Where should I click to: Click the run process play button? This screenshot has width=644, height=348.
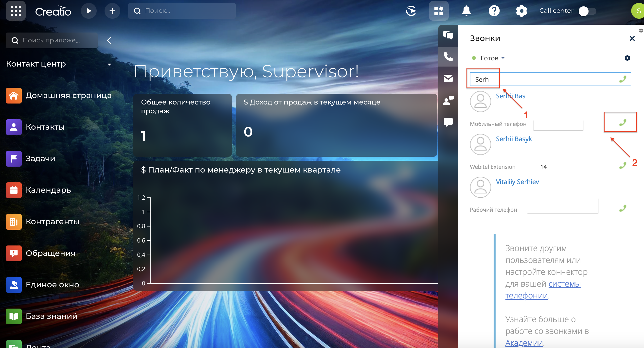tap(89, 11)
